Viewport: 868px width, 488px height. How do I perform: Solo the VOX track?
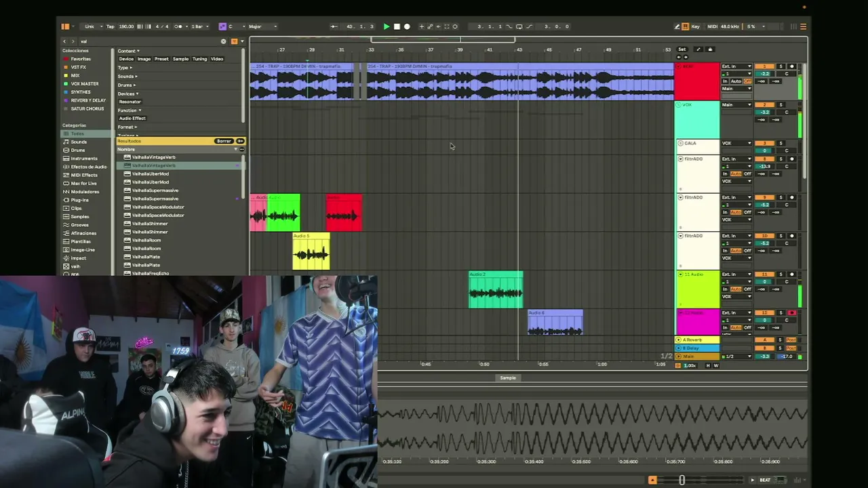click(781, 105)
